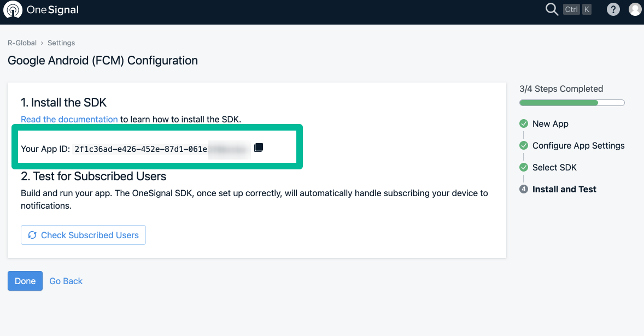
Task: Click the refresh icon in Check Subscribed Users
Action: pyautogui.click(x=32, y=235)
